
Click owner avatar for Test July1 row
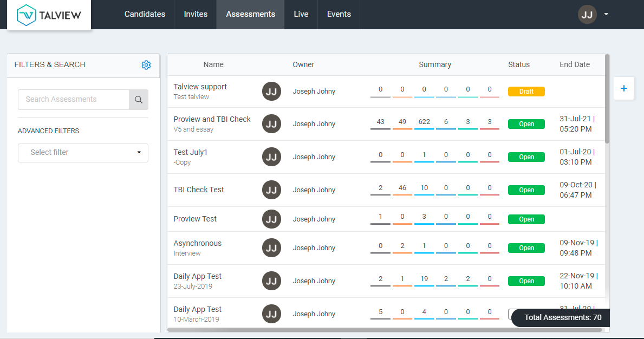pos(271,157)
